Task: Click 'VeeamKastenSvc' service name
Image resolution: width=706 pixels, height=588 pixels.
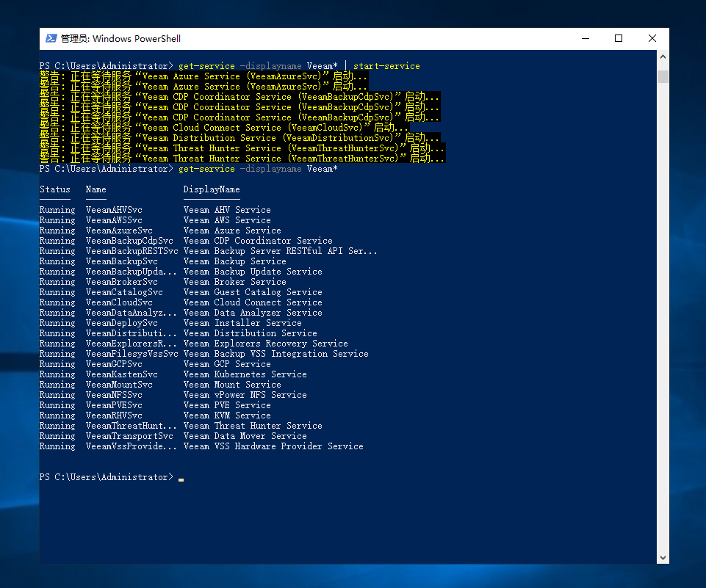Action: 121,375
